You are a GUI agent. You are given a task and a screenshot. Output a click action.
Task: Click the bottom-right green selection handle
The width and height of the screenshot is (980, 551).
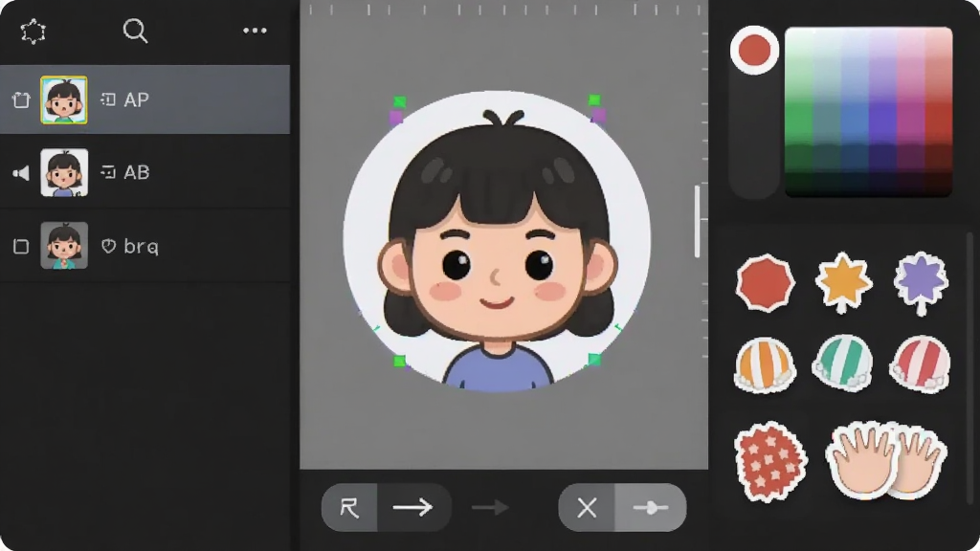pyautogui.click(x=594, y=360)
